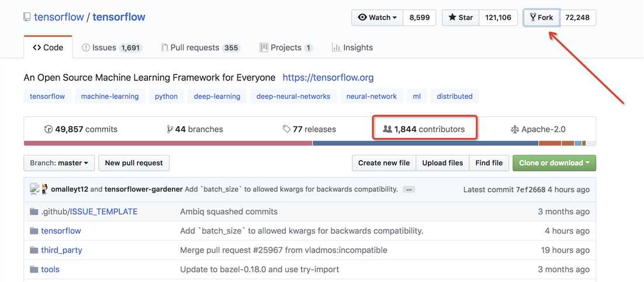
Task: Open the Branch: master dropdown
Action: 59,163
